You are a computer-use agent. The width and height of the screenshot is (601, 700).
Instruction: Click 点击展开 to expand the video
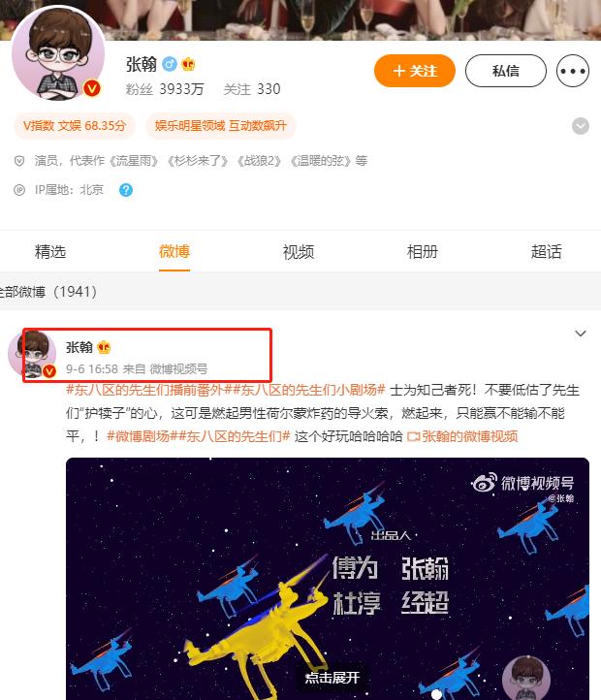pos(332,678)
